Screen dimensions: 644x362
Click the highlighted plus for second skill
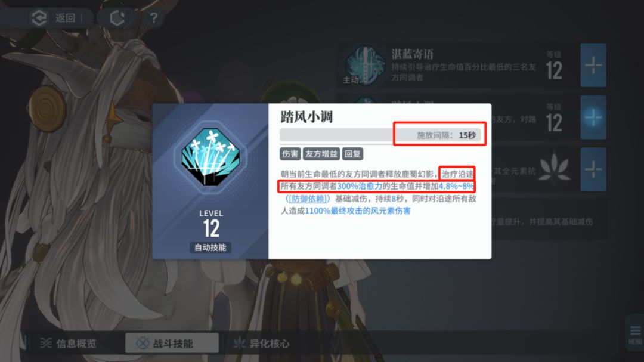click(593, 117)
